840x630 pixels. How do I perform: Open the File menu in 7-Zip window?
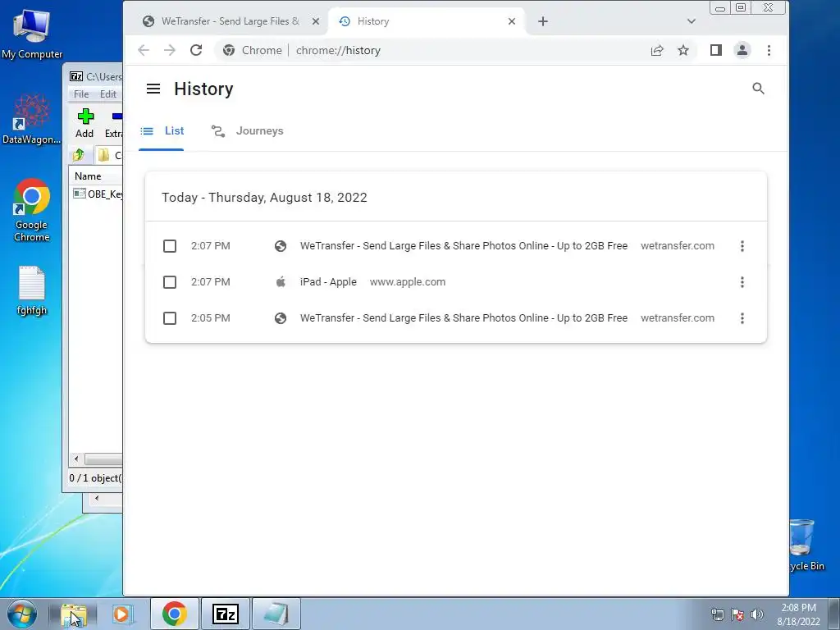pos(81,94)
